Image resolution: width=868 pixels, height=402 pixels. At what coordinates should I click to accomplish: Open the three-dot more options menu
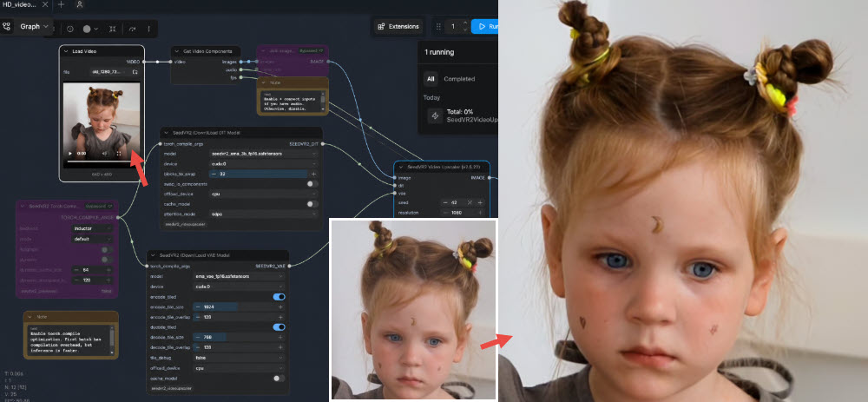coord(148,29)
